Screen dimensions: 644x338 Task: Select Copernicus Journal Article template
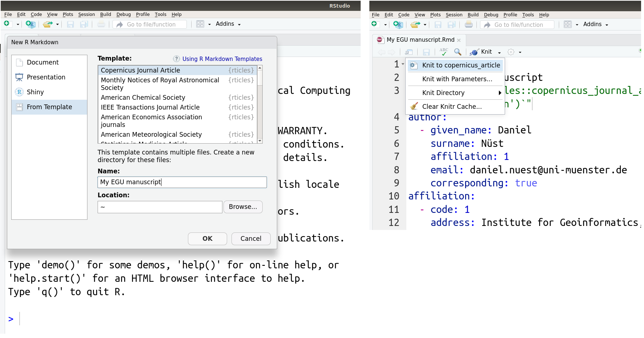[177, 70]
